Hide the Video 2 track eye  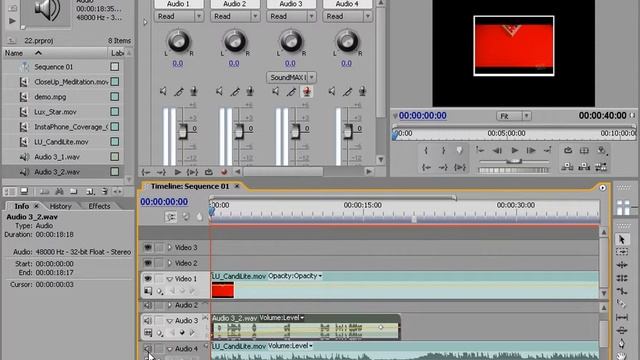pos(148,263)
